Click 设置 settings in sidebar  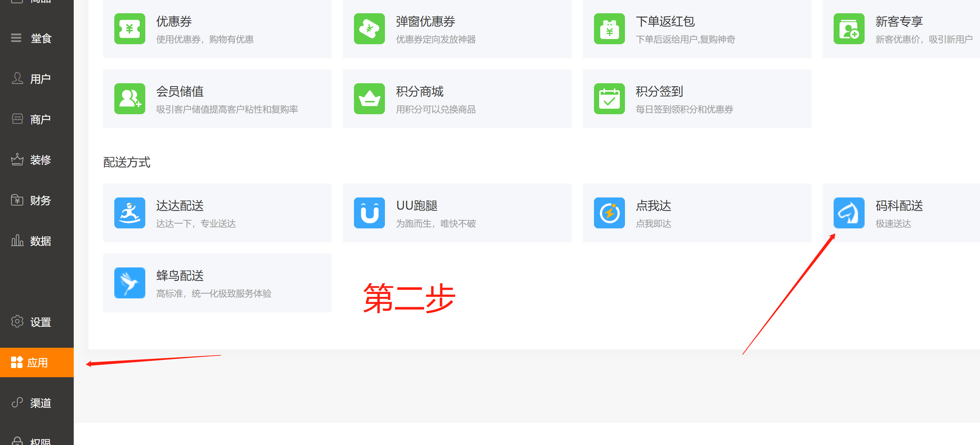pos(37,322)
